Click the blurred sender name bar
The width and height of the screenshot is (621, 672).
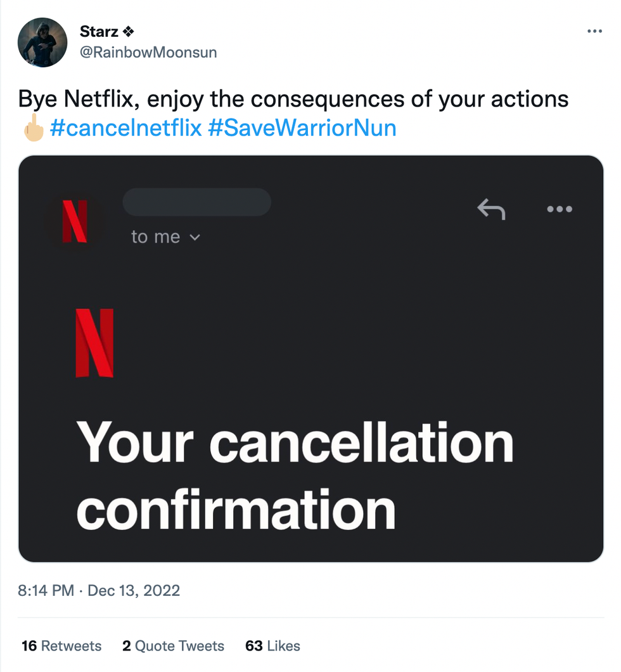[x=196, y=202]
